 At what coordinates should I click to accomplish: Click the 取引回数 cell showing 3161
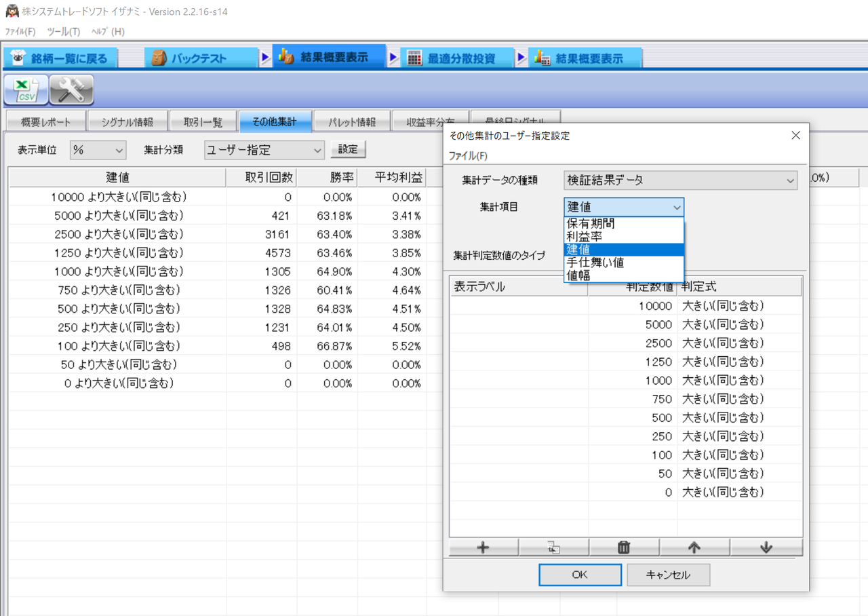pyautogui.click(x=262, y=235)
